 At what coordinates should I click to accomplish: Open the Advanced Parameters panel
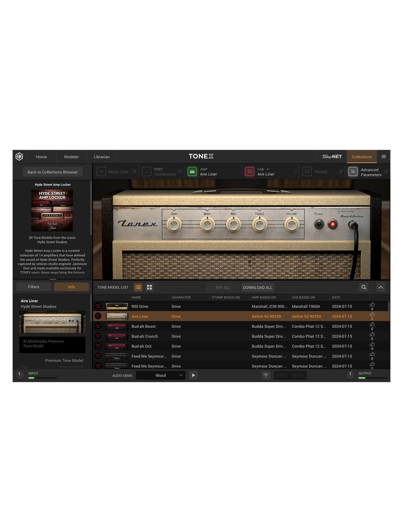pyautogui.click(x=367, y=172)
